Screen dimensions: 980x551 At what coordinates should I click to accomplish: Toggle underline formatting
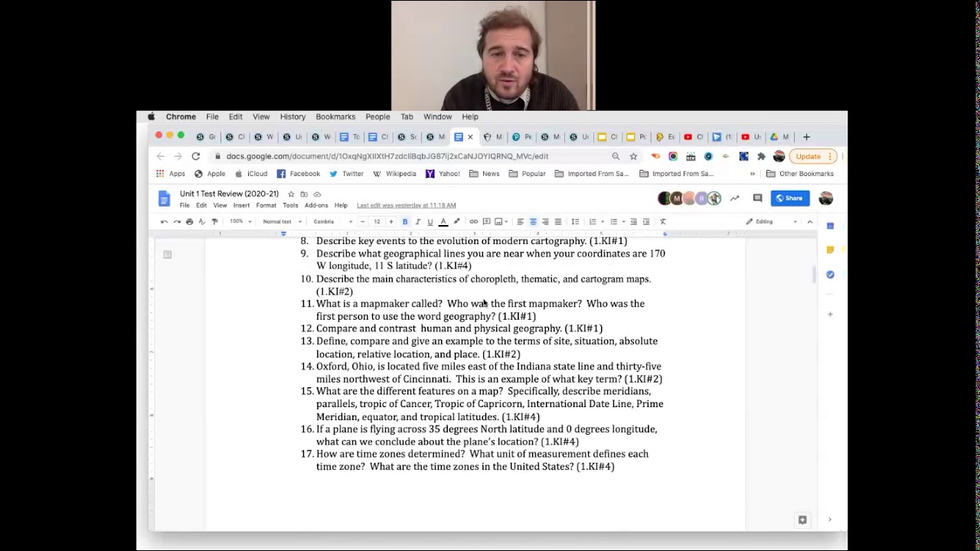[430, 222]
